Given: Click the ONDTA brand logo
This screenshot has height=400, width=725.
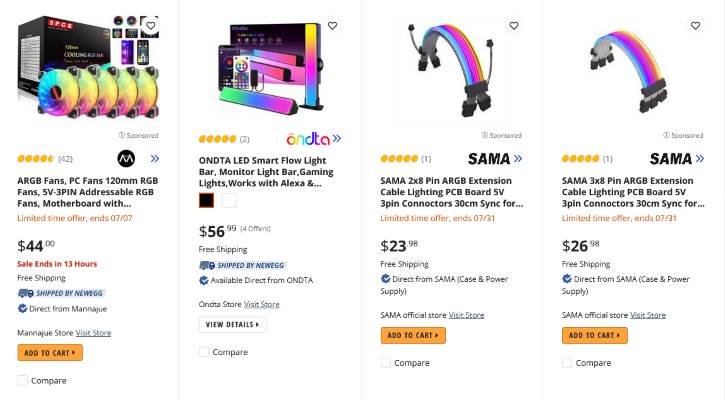Looking at the screenshot, I should 308,139.
